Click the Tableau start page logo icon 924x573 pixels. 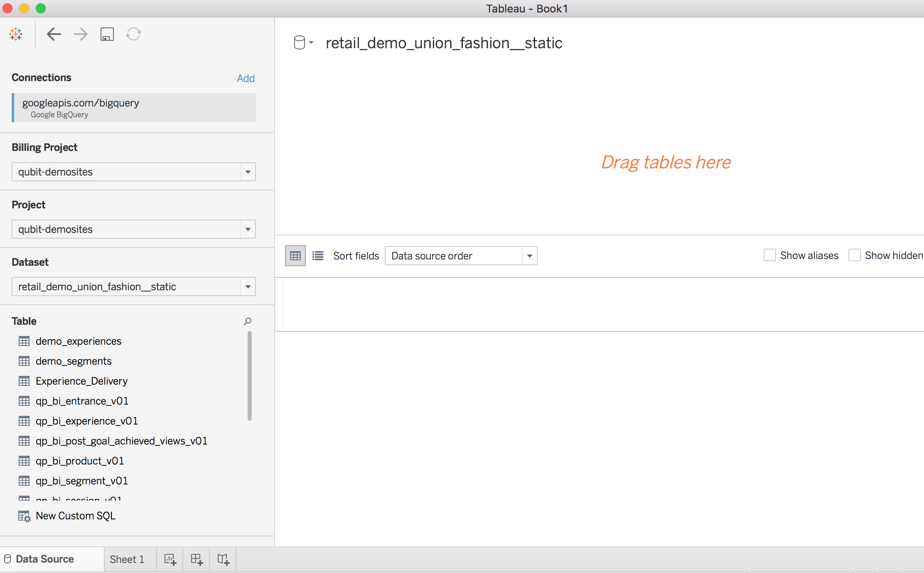[16, 34]
